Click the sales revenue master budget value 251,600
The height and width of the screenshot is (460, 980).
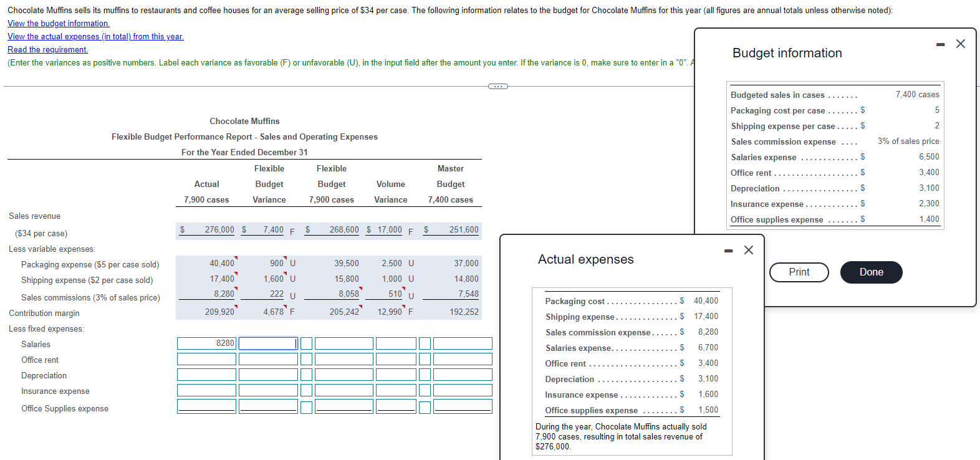(464, 230)
